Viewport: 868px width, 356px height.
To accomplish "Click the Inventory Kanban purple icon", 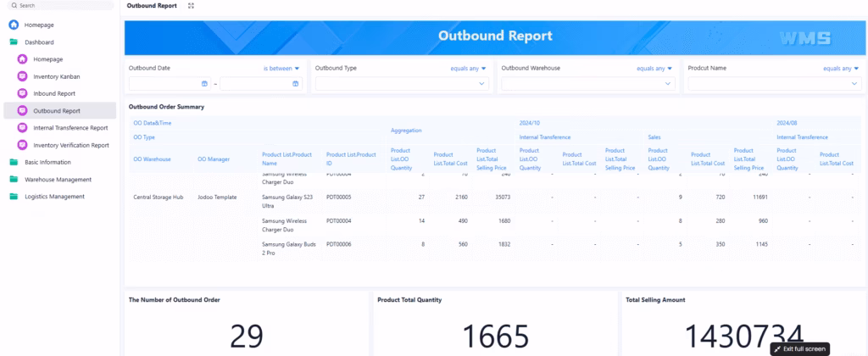I will 23,76.
